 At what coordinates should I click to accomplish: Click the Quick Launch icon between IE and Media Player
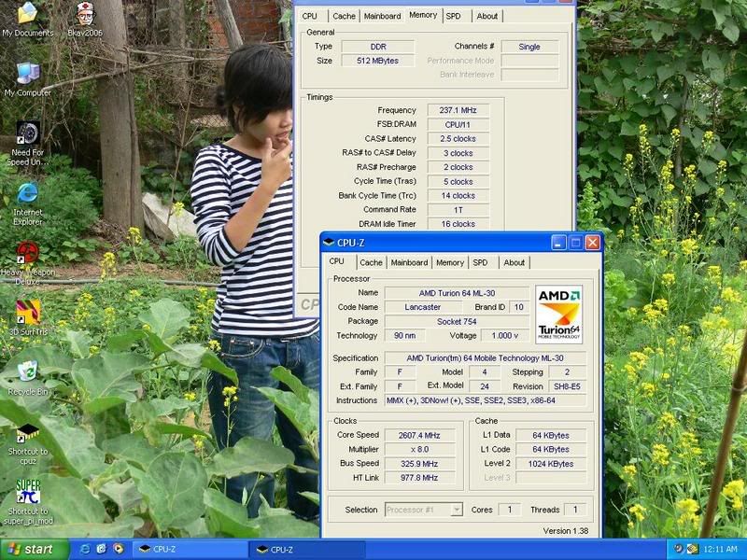102,549
